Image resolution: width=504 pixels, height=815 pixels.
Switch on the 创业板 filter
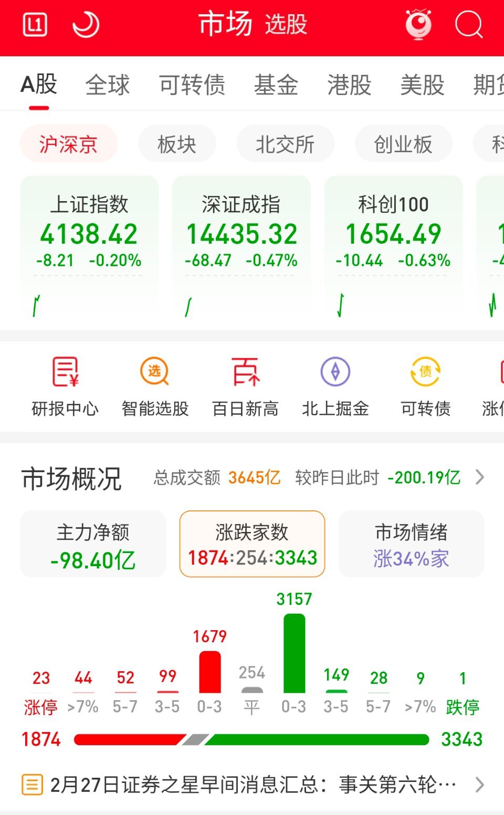tap(403, 144)
